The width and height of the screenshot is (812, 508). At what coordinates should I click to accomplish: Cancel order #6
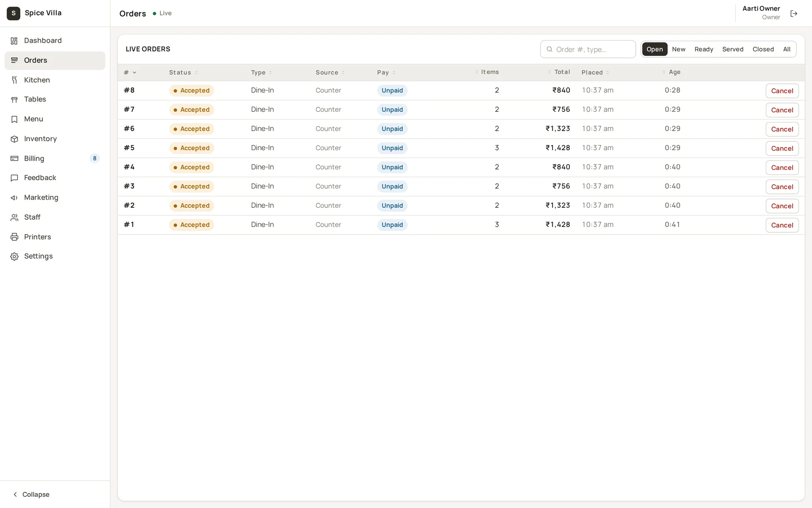click(782, 129)
